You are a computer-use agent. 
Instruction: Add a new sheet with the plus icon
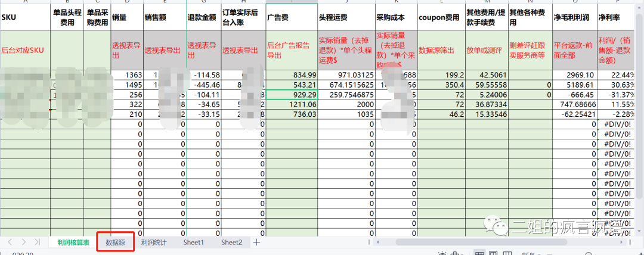(256, 242)
